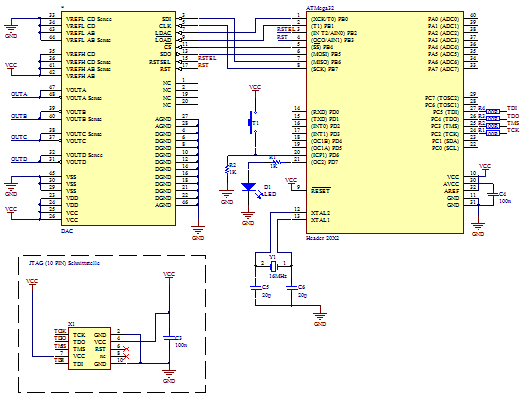Click the Y1 16MHz crystal symbol

tap(273, 266)
